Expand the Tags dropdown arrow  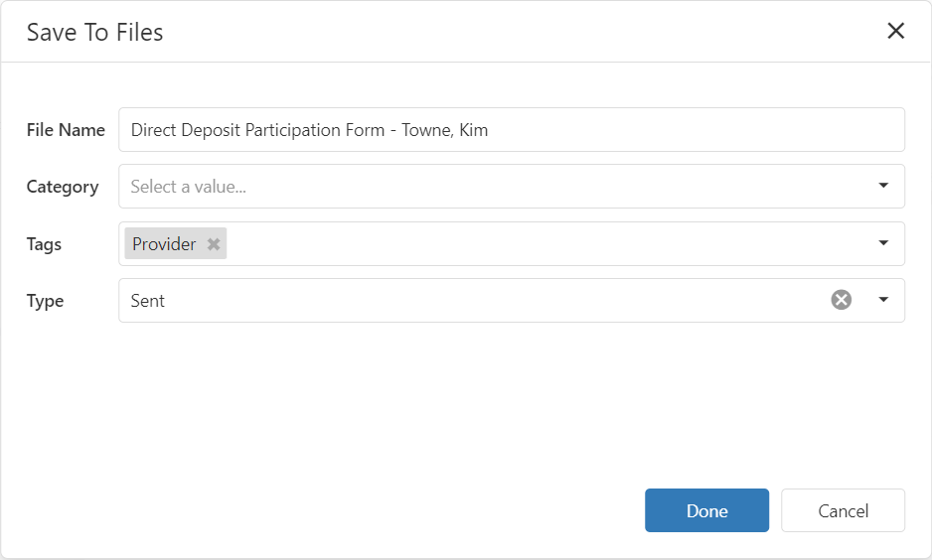883,243
